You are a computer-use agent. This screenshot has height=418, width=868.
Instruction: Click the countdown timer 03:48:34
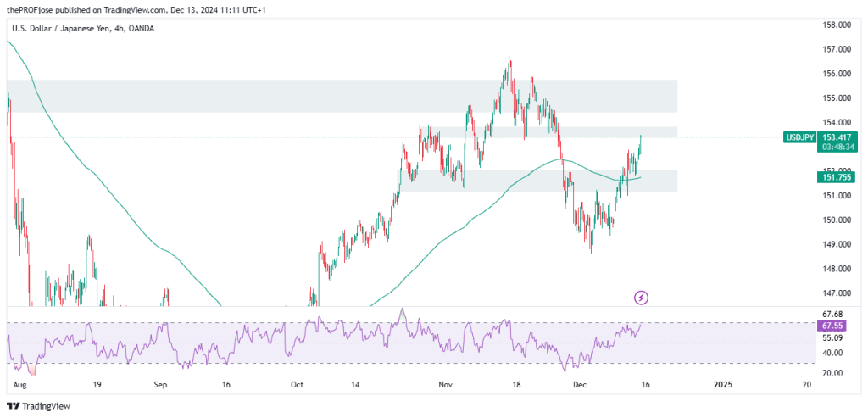tap(837, 148)
